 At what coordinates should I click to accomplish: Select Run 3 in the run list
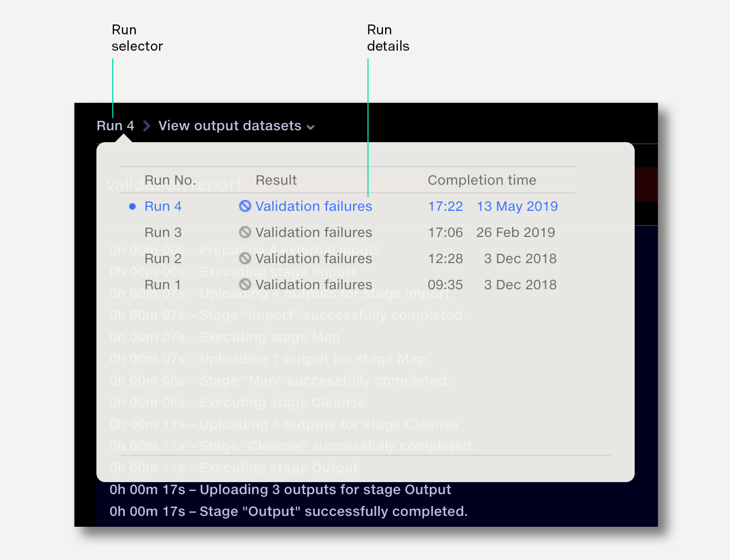(x=163, y=233)
